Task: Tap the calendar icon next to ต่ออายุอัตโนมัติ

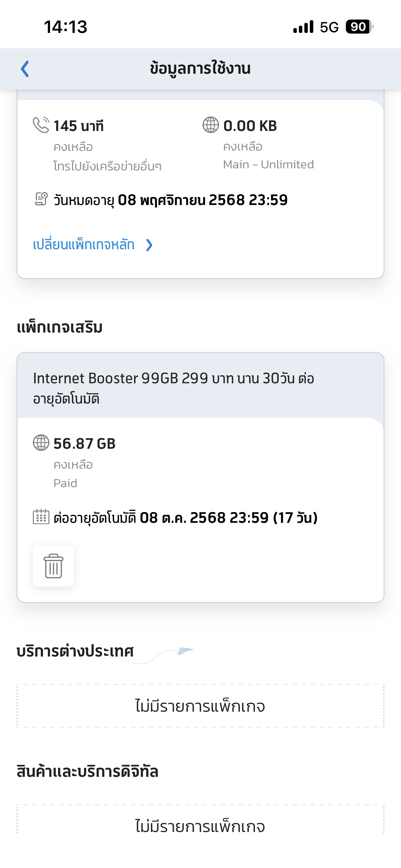Action: point(41,517)
